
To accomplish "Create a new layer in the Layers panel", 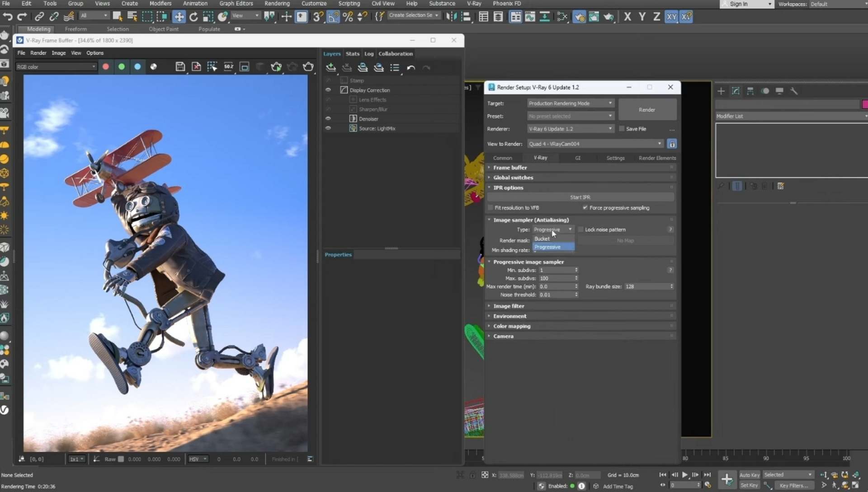I will [331, 67].
